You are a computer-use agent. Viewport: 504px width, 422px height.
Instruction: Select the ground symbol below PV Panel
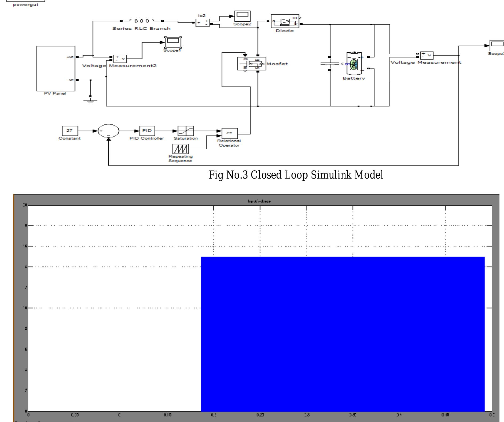click(x=90, y=101)
